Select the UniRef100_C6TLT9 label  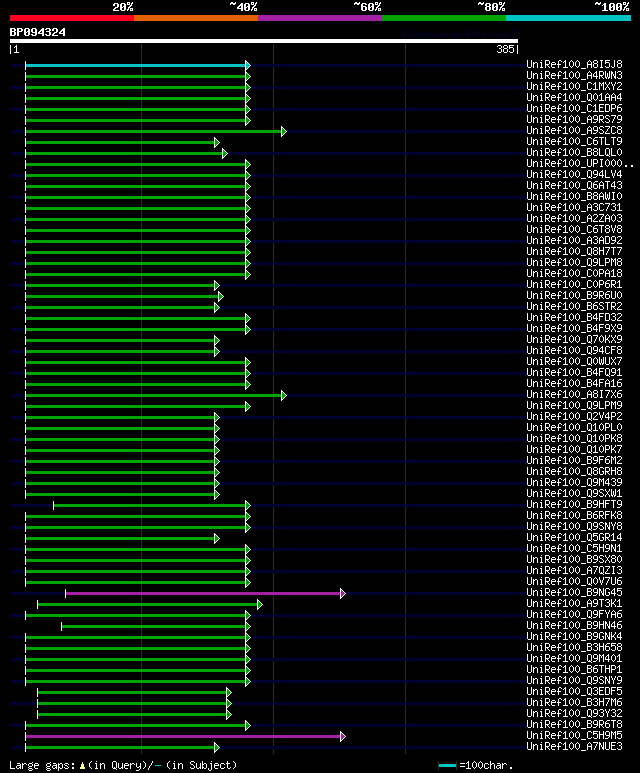coord(574,141)
